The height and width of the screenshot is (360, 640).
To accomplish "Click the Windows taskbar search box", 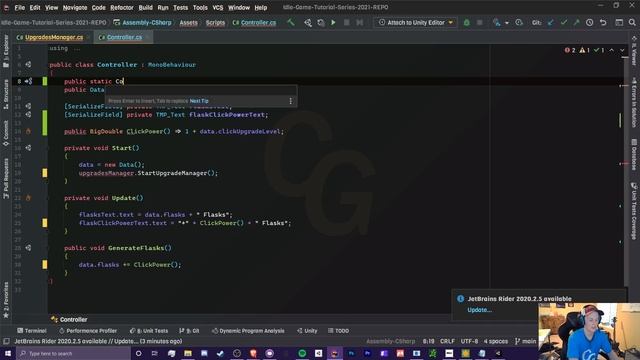I will coord(73,353).
